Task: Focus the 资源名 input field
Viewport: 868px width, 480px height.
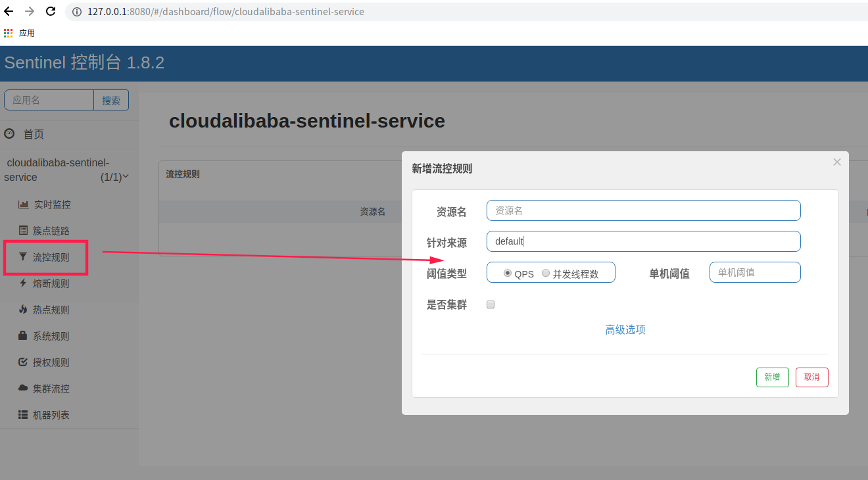Action: (x=644, y=210)
